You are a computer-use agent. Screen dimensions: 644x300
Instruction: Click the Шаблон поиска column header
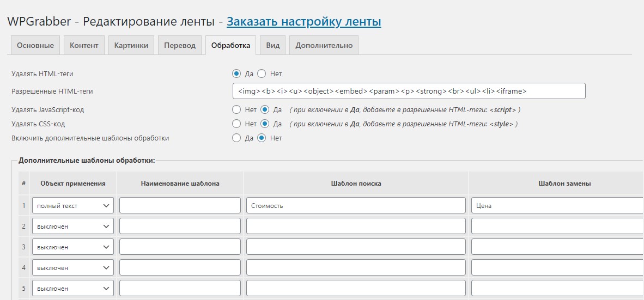[x=356, y=183]
